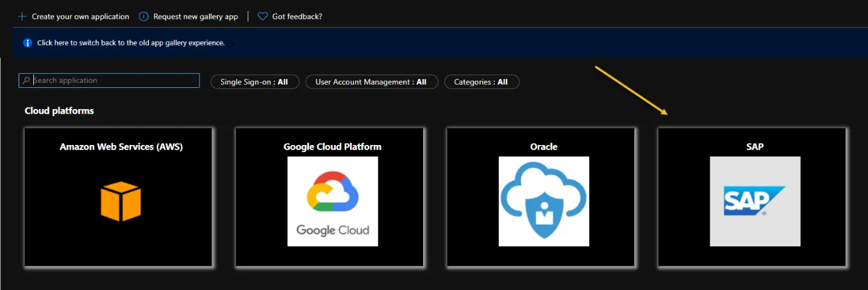The width and height of the screenshot is (868, 290).
Task: Click the info icon in the blue banner
Action: (x=28, y=43)
